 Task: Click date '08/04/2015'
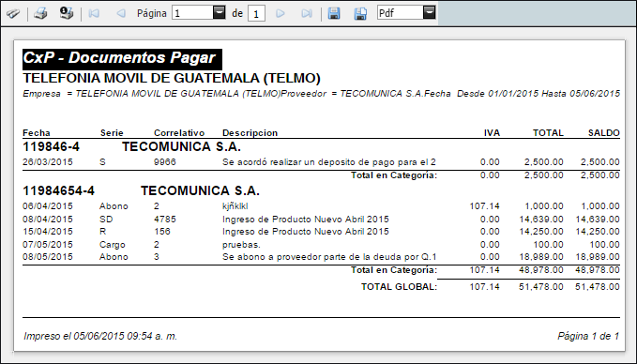coord(48,220)
